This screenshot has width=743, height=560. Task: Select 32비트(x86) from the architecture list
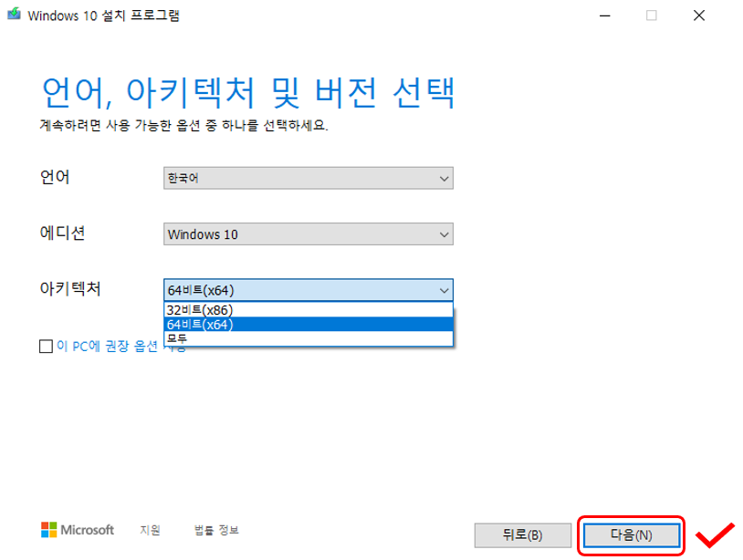(x=309, y=310)
